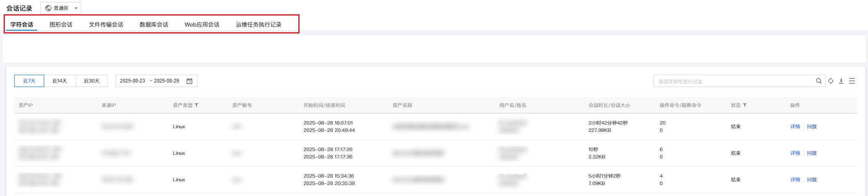Open the calendar icon in date range
Viewport: 868px width, 196px height.
189,81
